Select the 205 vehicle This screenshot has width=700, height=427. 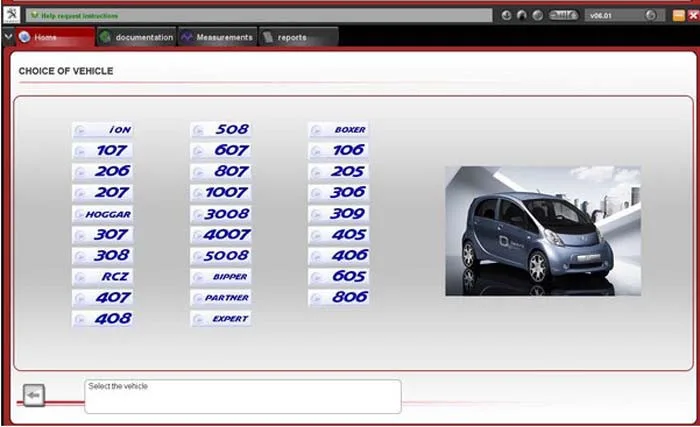(x=338, y=172)
